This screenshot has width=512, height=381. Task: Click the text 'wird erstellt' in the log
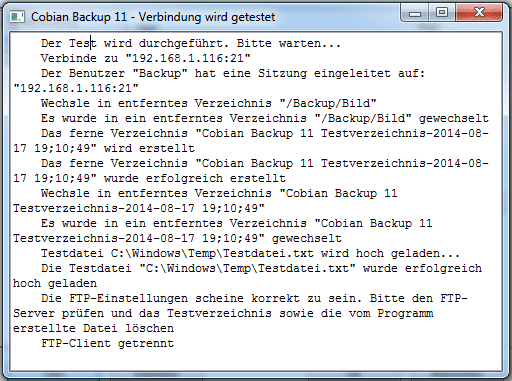tap(149, 148)
